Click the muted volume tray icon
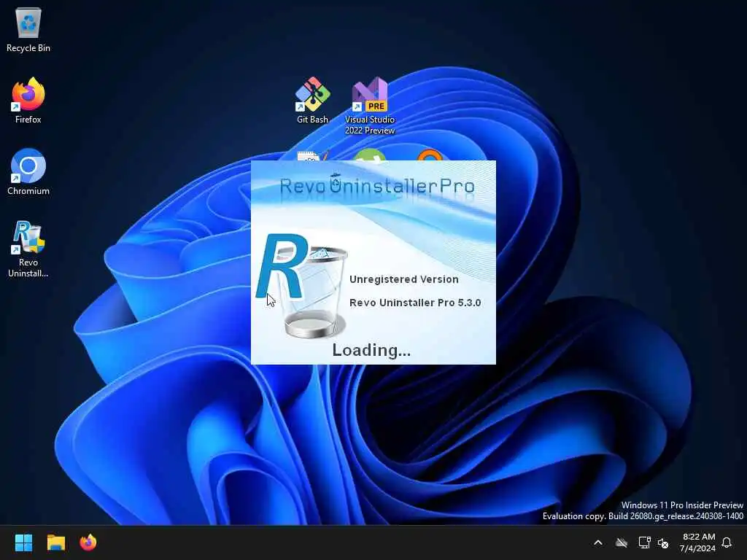Screen dimensions: 747x560 pyautogui.click(x=663, y=542)
